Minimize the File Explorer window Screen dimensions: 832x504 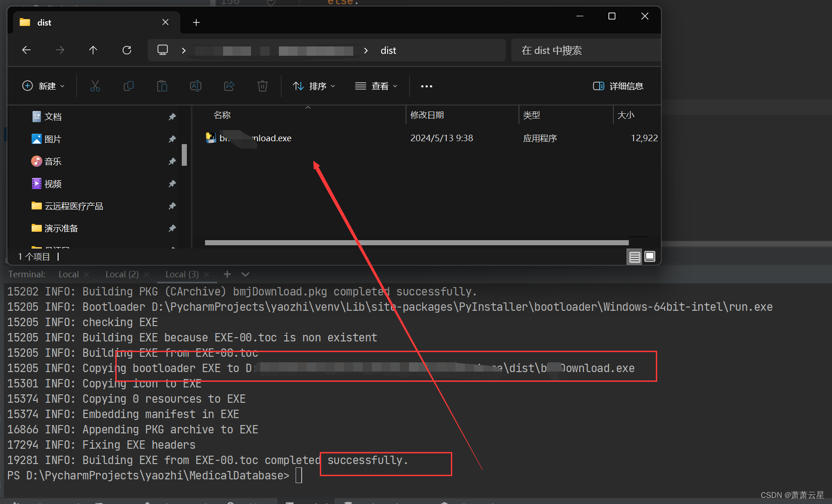pos(580,16)
